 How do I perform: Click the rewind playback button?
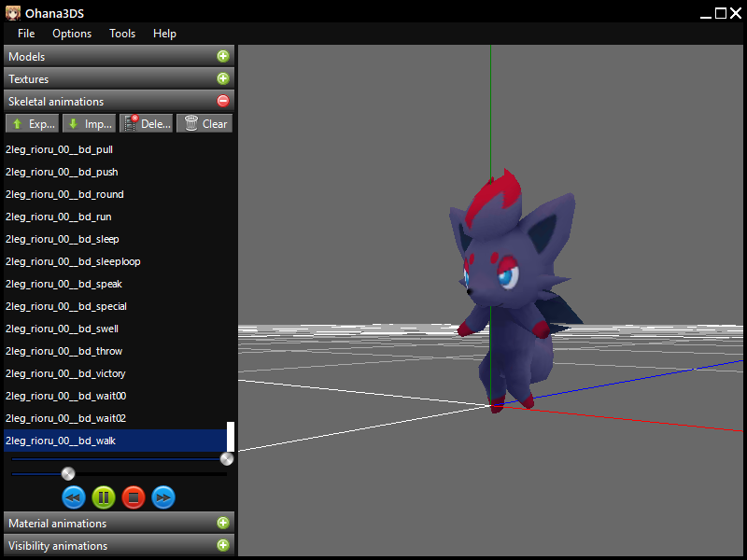pyautogui.click(x=74, y=497)
